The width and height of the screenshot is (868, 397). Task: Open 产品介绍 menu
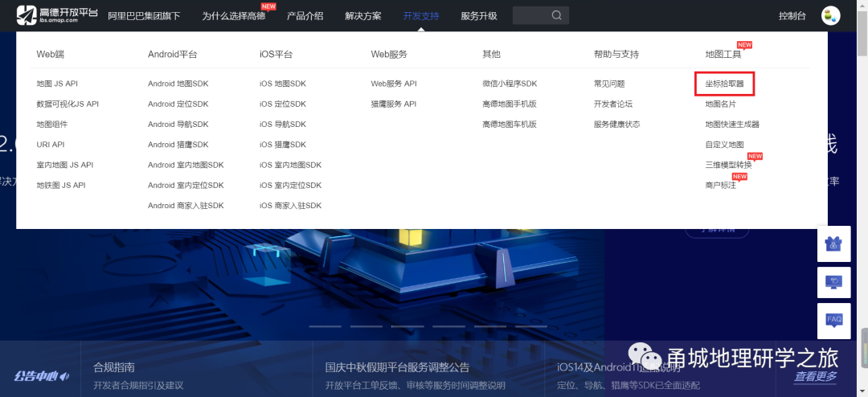305,16
